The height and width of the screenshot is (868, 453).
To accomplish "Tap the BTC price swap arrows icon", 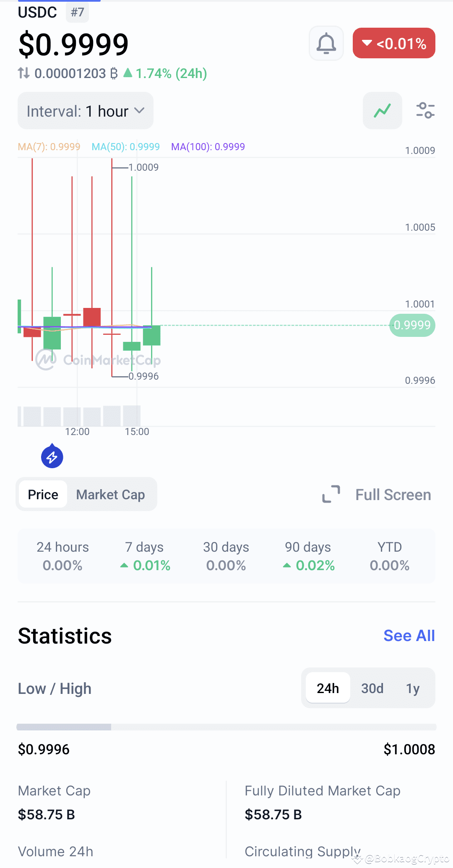I will point(23,73).
